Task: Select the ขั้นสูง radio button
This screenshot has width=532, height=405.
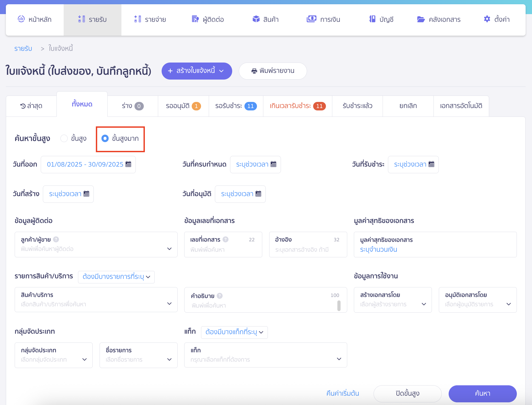Action: pos(64,138)
